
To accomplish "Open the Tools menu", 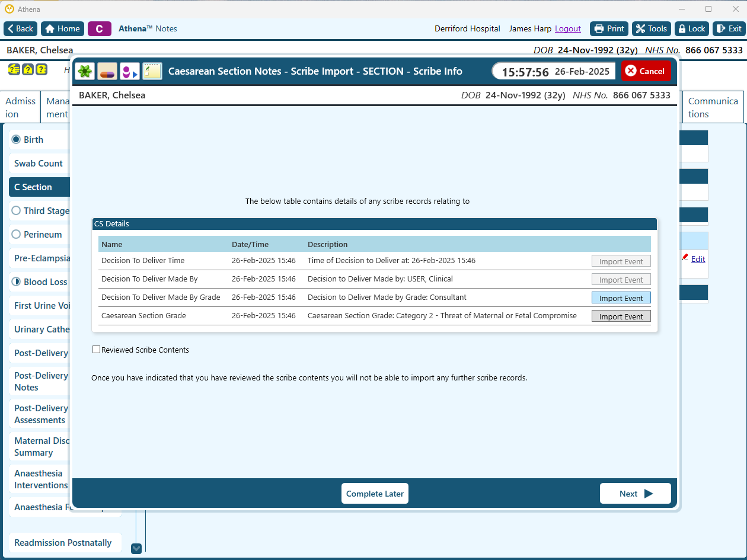I will coord(651,28).
